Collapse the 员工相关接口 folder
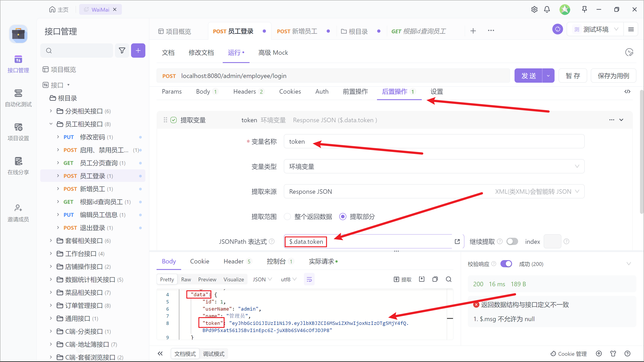This screenshot has width=644, height=362. tap(51, 124)
